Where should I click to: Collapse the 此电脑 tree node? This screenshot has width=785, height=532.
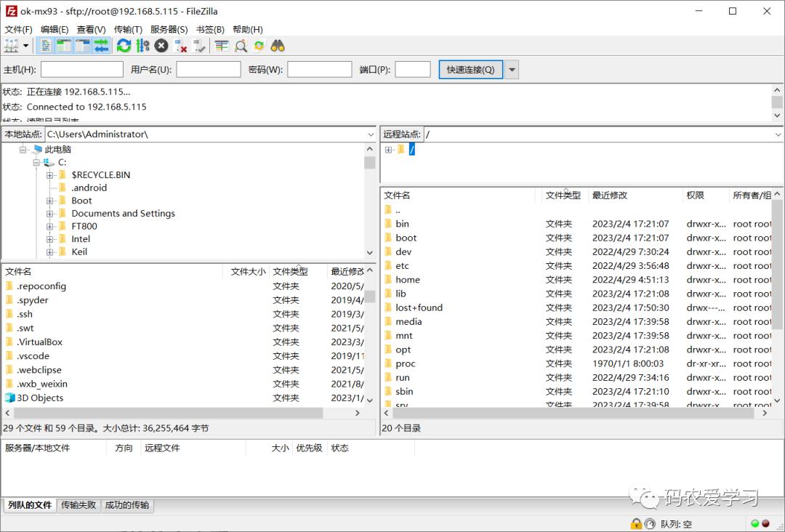click(x=23, y=149)
